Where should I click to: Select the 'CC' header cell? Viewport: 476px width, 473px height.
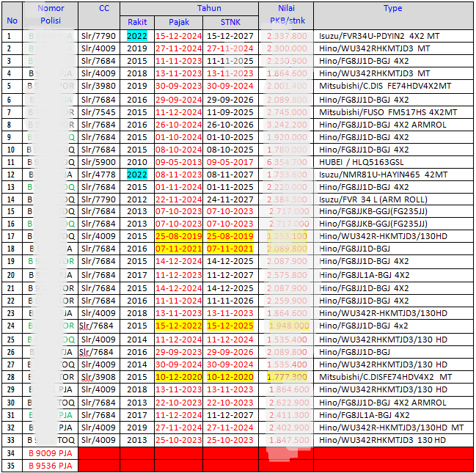(98, 8)
